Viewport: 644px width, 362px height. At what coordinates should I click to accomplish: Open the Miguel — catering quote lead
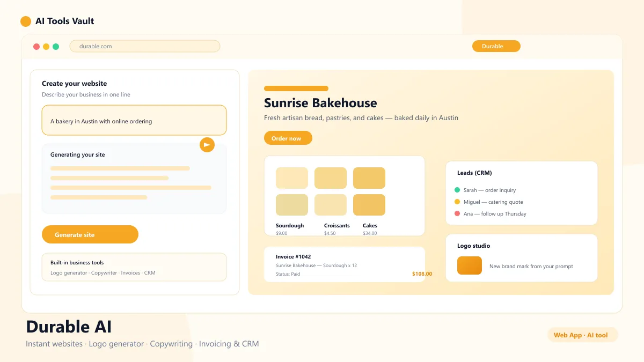pos(493,202)
